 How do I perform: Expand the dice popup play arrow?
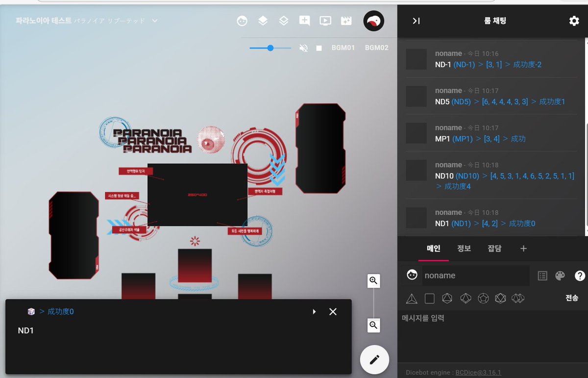314,312
